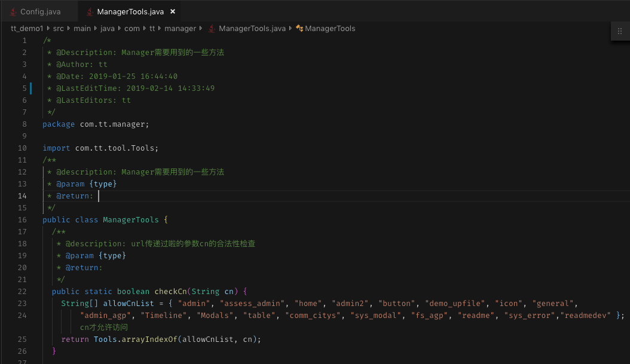Click 'ManagerTools' class name on line 16
The width and height of the screenshot is (630, 364).
pyautogui.click(x=130, y=220)
